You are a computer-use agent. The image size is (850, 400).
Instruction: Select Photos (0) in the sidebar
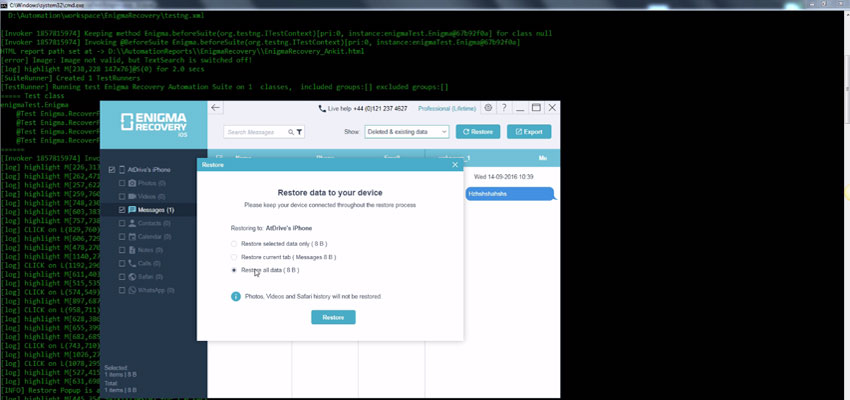click(152, 183)
